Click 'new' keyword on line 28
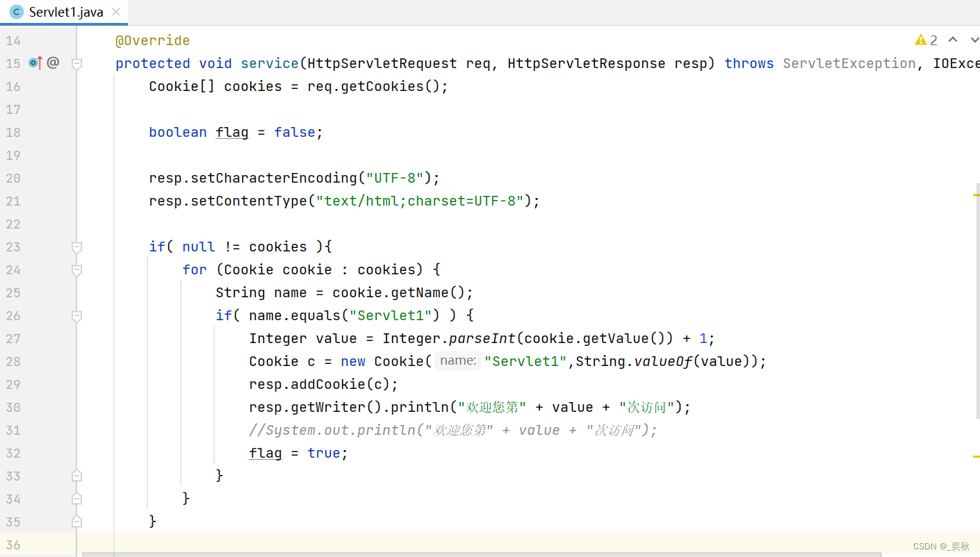980x557 pixels. [353, 361]
